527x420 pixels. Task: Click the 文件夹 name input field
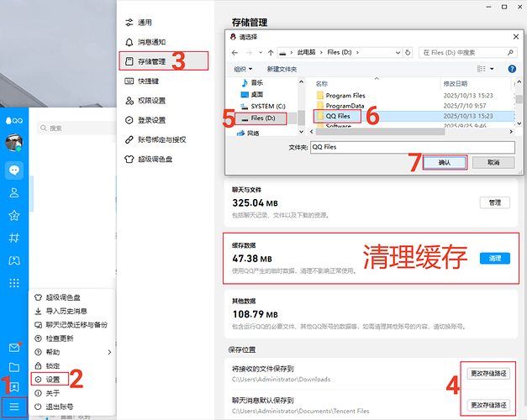coord(413,147)
